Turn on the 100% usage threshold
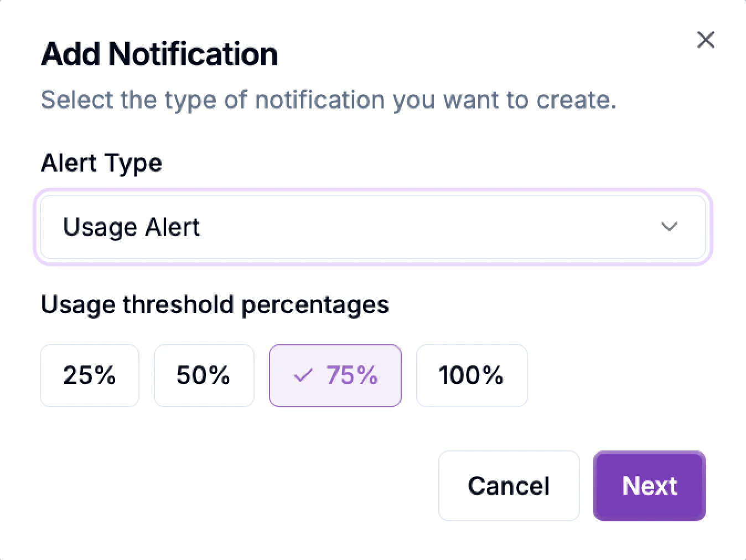The height and width of the screenshot is (560, 746). click(x=471, y=376)
